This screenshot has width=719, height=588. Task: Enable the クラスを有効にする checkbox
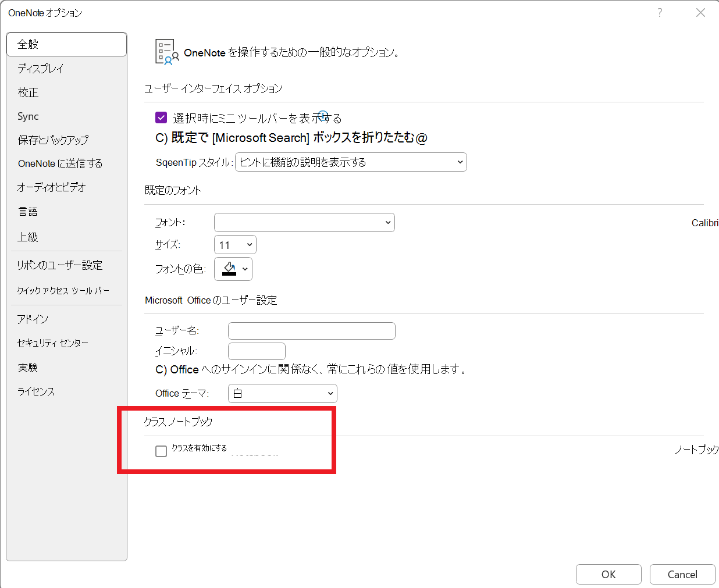coord(161,451)
